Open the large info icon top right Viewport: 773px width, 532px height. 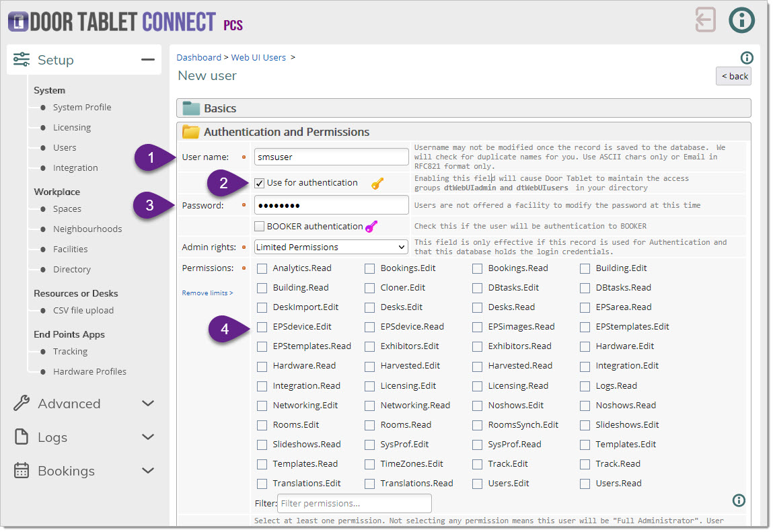pos(741,20)
